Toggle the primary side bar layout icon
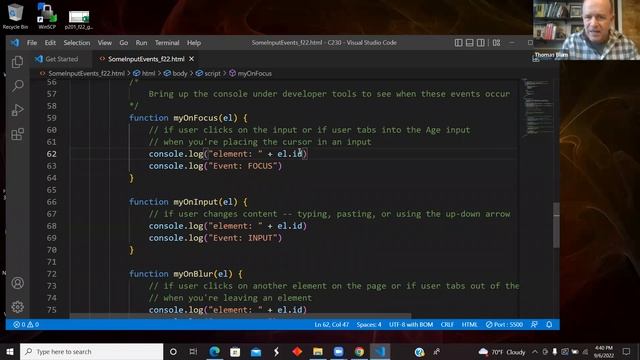Screen dimensions: 640x360 pyautogui.click(x=458, y=42)
